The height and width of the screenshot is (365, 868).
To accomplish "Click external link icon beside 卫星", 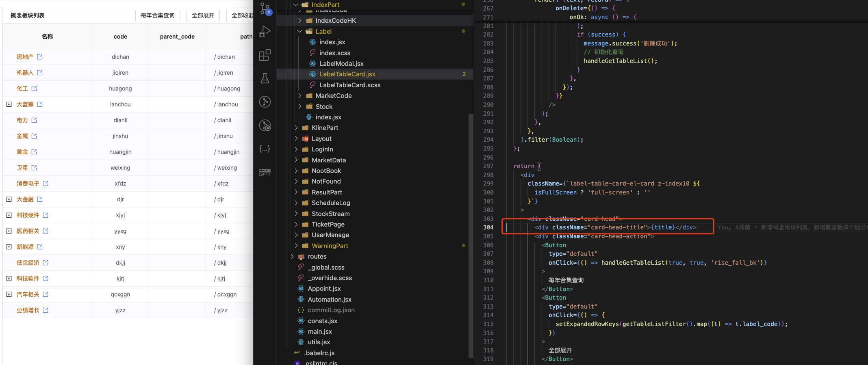I will tap(34, 168).
